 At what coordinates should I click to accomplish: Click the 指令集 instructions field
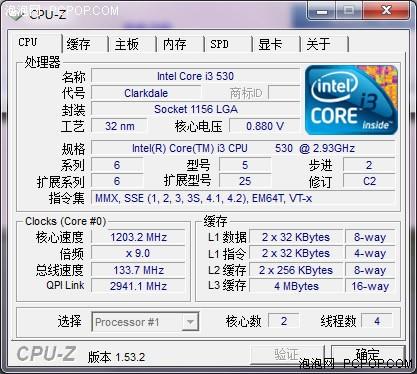point(243,198)
